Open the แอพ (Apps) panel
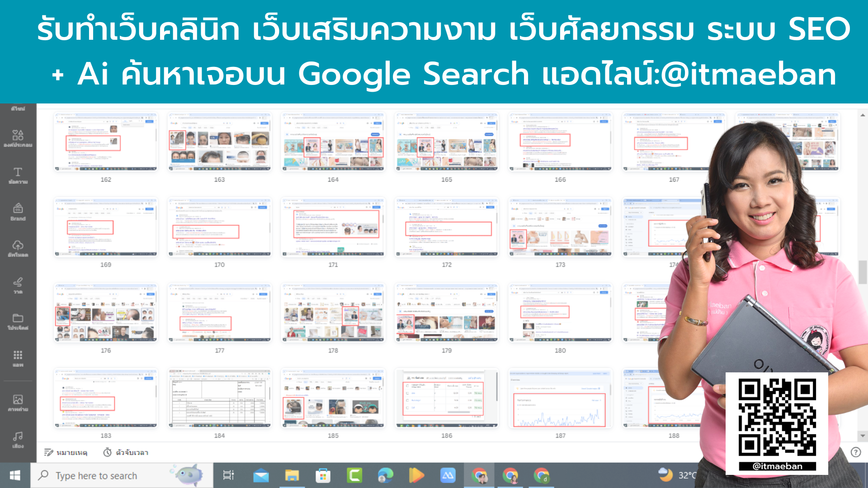868x488 pixels. tap(18, 358)
